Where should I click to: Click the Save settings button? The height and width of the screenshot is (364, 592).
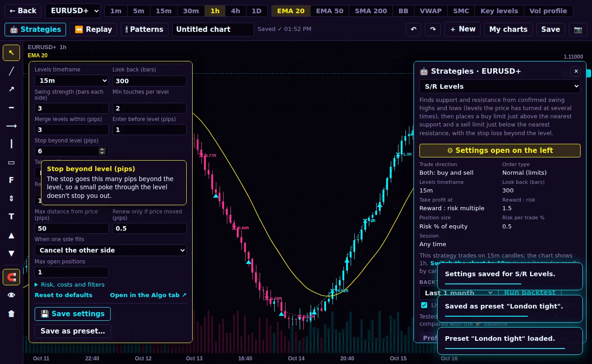[72, 314]
